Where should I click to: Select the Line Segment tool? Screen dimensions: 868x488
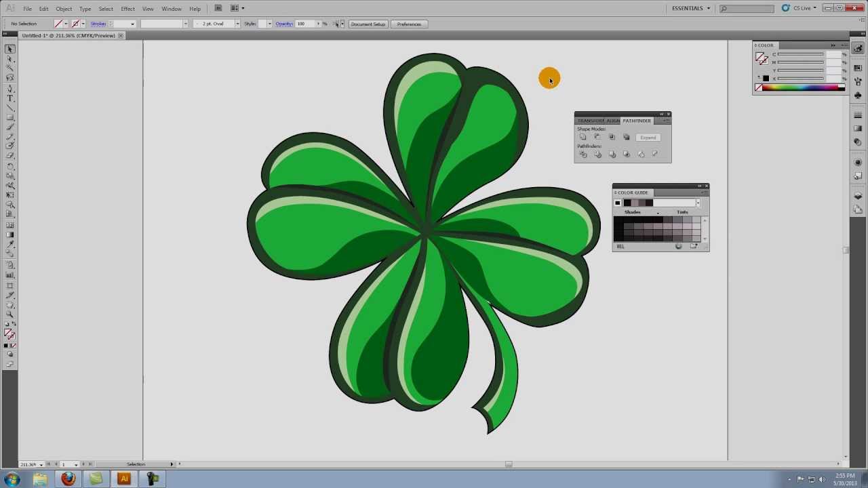tap(9, 108)
